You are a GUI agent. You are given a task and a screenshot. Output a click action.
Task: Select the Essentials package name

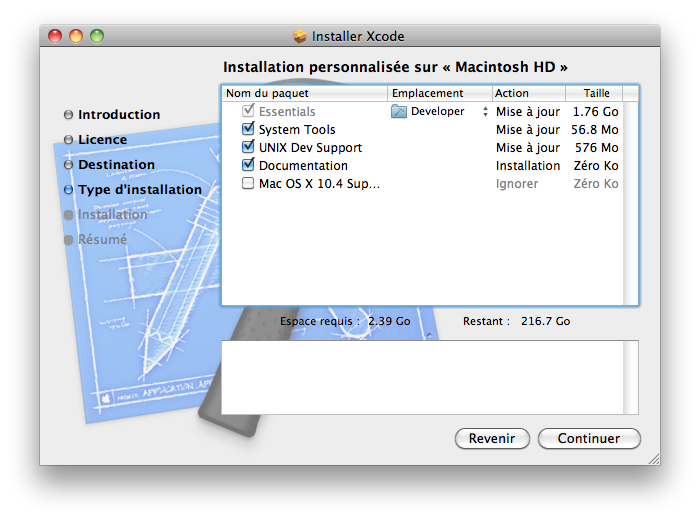(287, 112)
